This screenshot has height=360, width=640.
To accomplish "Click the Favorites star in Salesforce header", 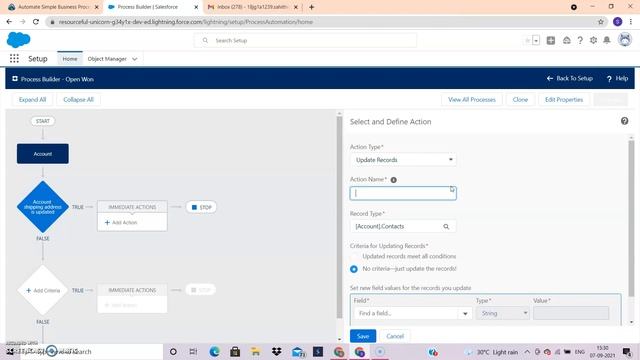I will click(527, 40).
